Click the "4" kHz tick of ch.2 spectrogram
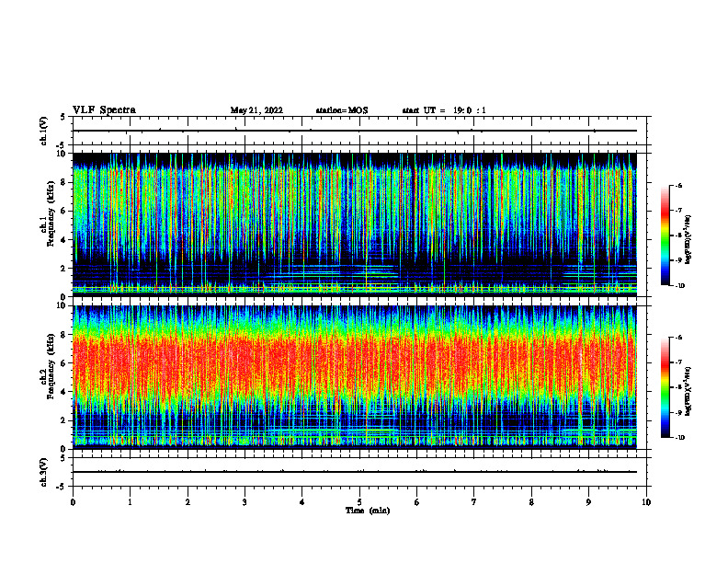The height and width of the screenshot is (563, 728). point(63,392)
